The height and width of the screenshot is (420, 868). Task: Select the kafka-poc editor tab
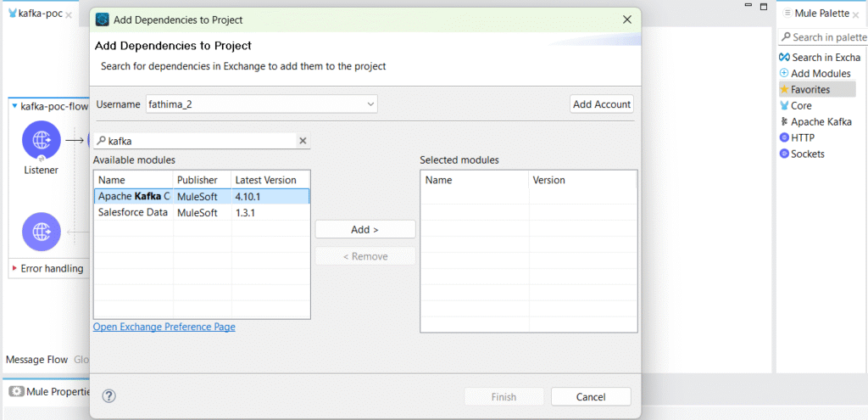[40, 14]
